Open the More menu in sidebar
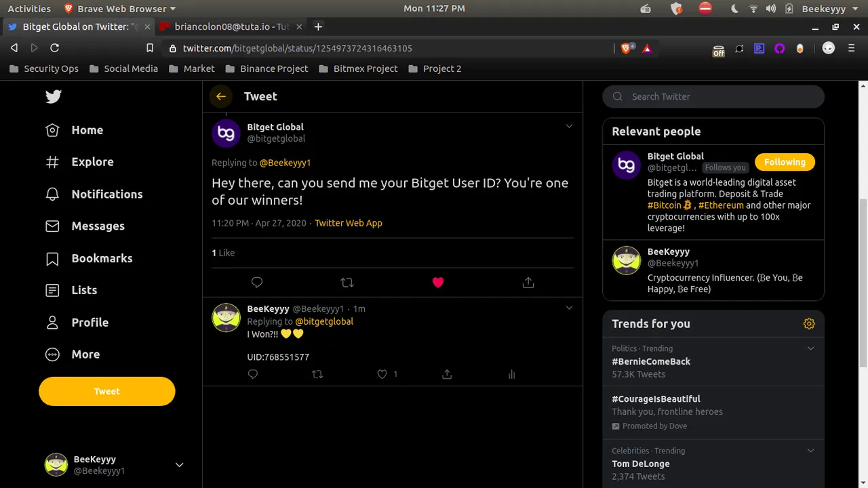 (x=72, y=354)
